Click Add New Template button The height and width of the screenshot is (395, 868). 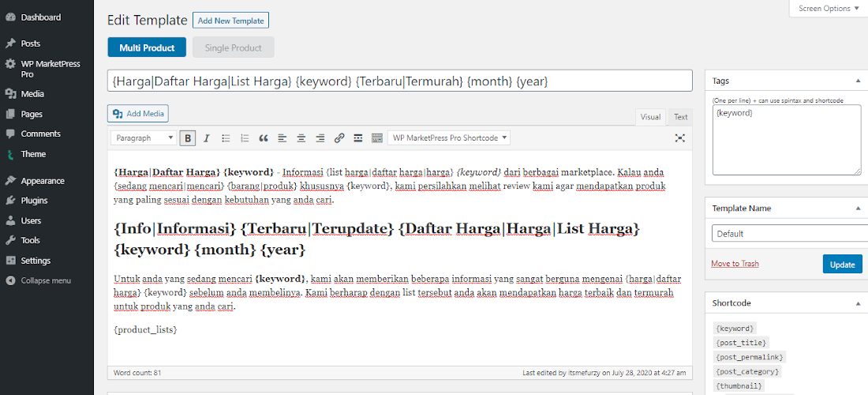(x=231, y=21)
